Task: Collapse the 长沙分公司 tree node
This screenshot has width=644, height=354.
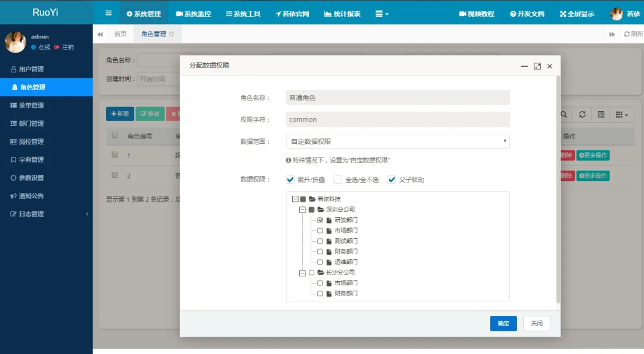Action: [x=302, y=272]
